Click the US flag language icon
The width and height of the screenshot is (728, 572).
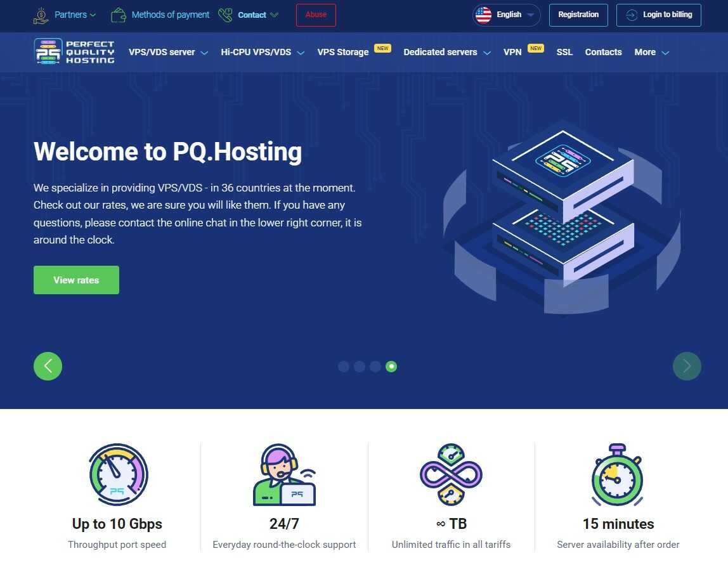point(483,15)
